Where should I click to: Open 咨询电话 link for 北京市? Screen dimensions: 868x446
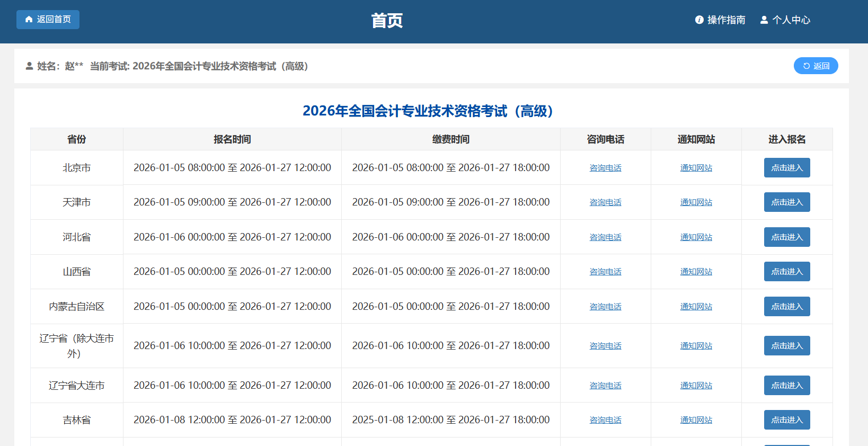click(605, 168)
